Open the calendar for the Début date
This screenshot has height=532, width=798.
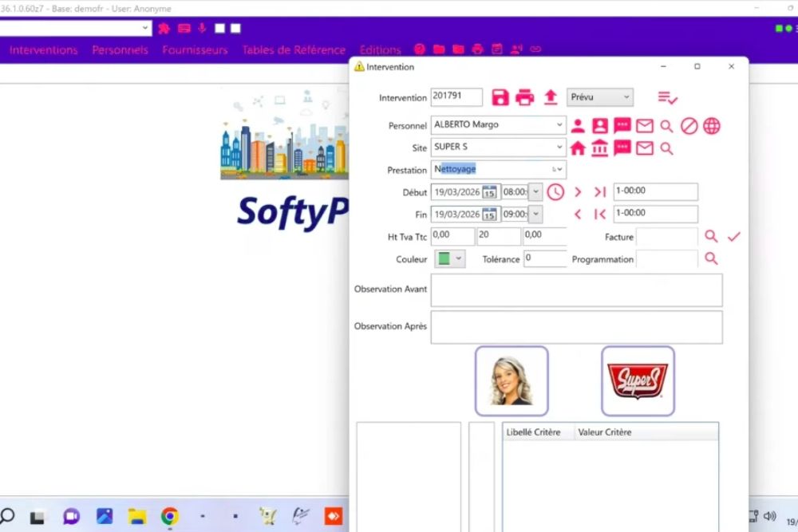point(490,192)
